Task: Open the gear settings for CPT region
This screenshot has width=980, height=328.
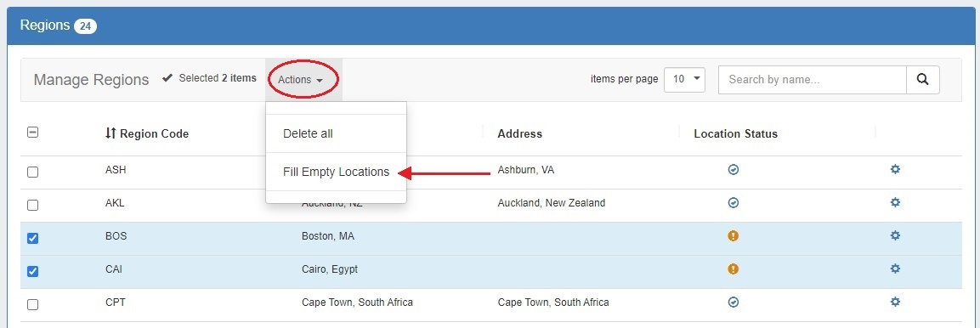Action: 895,302
